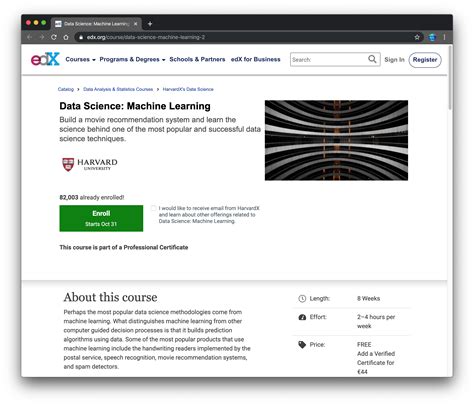474x405 pixels.
Task: Click the '82,003 already enrolled!' text
Action: [92, 197]
